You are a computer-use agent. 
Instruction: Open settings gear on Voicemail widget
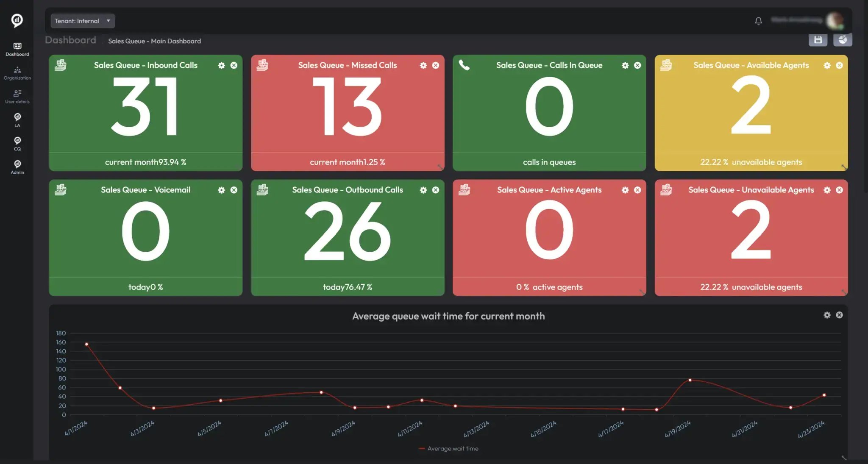(221, 190)
